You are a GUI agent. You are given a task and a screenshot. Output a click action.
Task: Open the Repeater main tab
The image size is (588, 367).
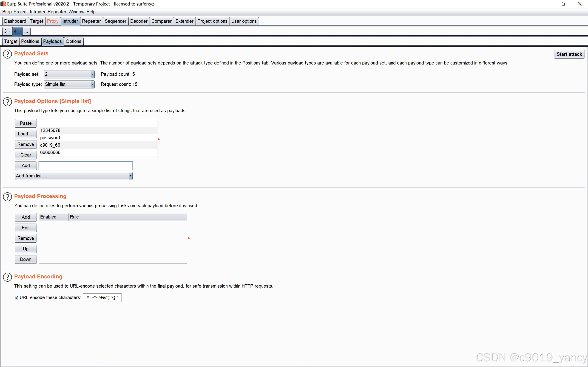click(91, 21)
